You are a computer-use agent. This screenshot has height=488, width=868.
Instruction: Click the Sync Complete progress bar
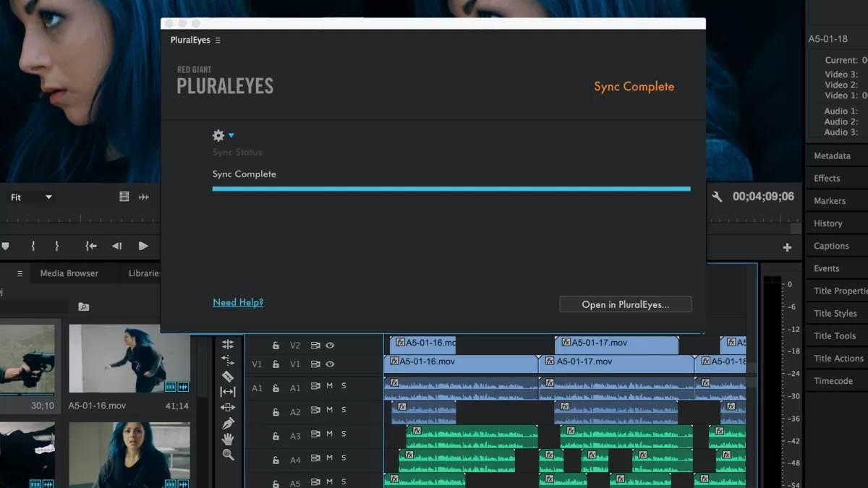pyautogui.click(x=451, y=189)
